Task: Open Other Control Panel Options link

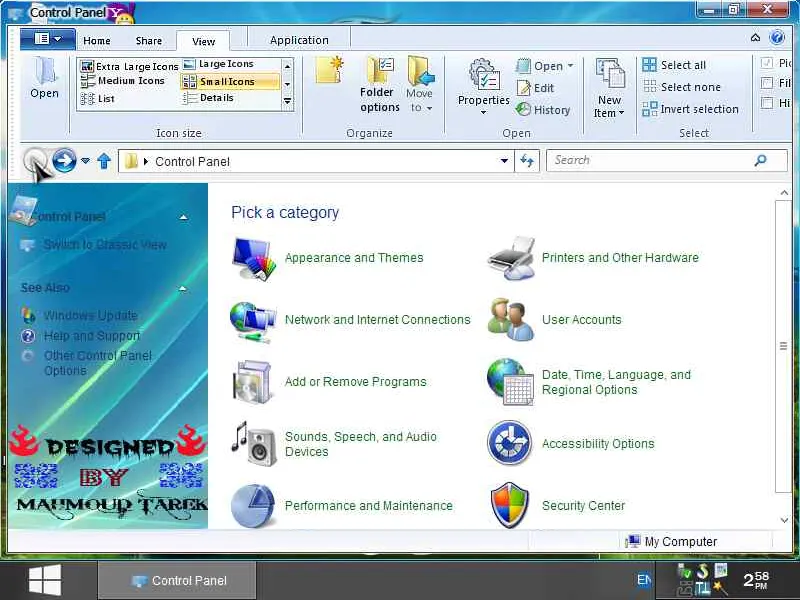Action: pos(97,363)
